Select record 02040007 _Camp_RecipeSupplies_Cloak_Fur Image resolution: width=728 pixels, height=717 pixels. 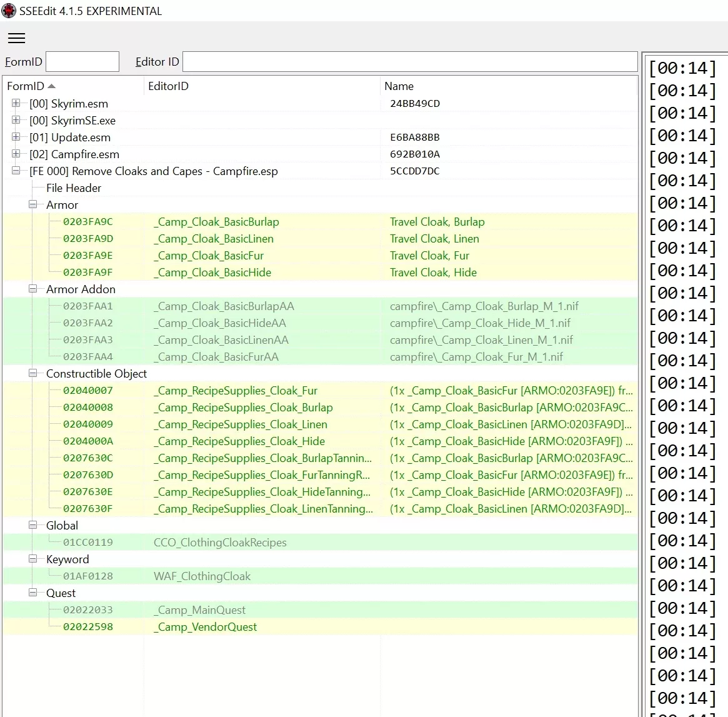(321, 391)
